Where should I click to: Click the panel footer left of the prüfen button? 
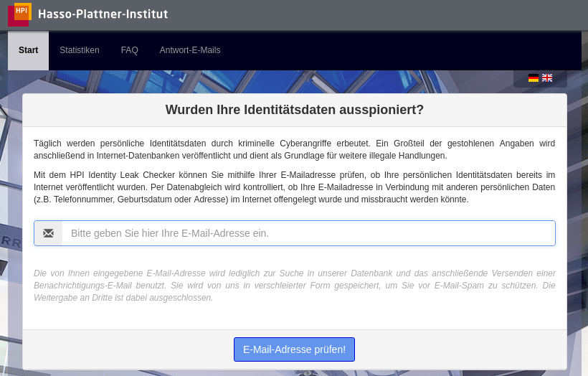[x=129, y=349]
